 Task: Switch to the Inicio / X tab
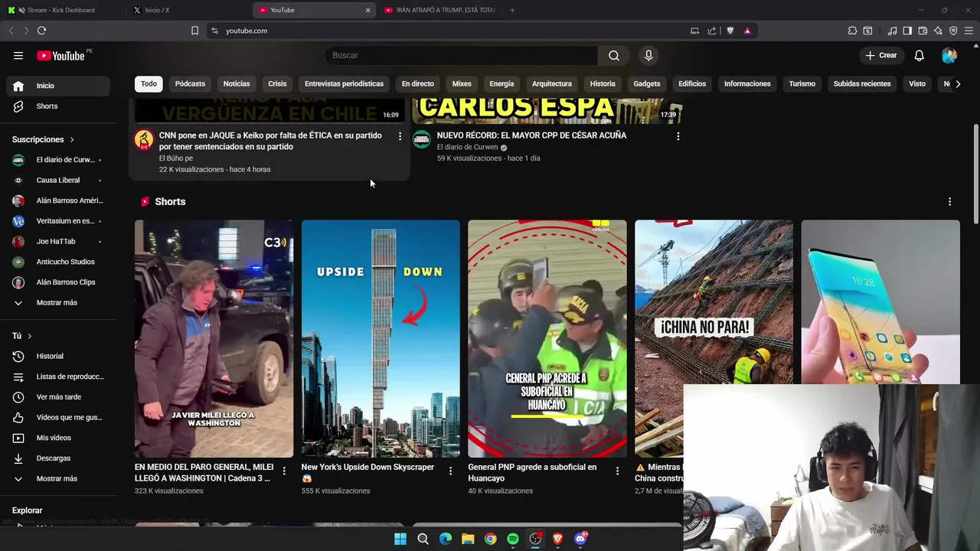(157, 10)
